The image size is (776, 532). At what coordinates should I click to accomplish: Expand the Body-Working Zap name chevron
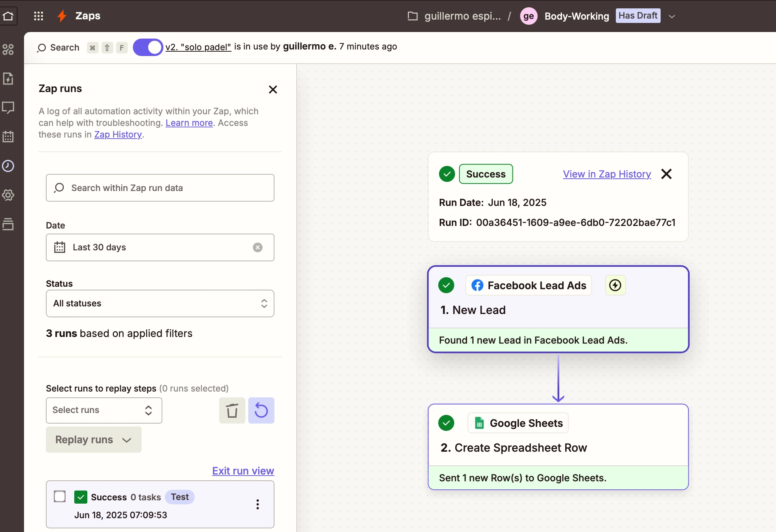tap(672, 16)
